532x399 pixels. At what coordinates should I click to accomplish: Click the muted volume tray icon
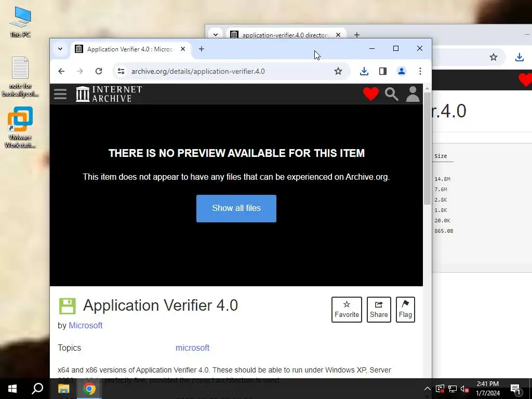pos(465,389)
